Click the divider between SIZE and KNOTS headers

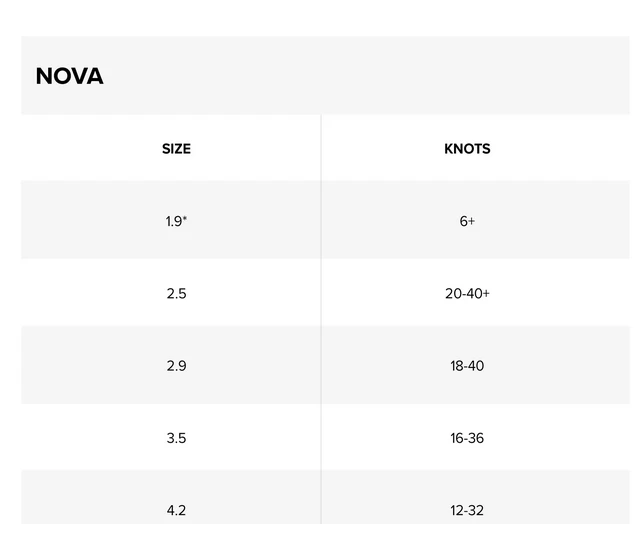(x=321, y=149)
